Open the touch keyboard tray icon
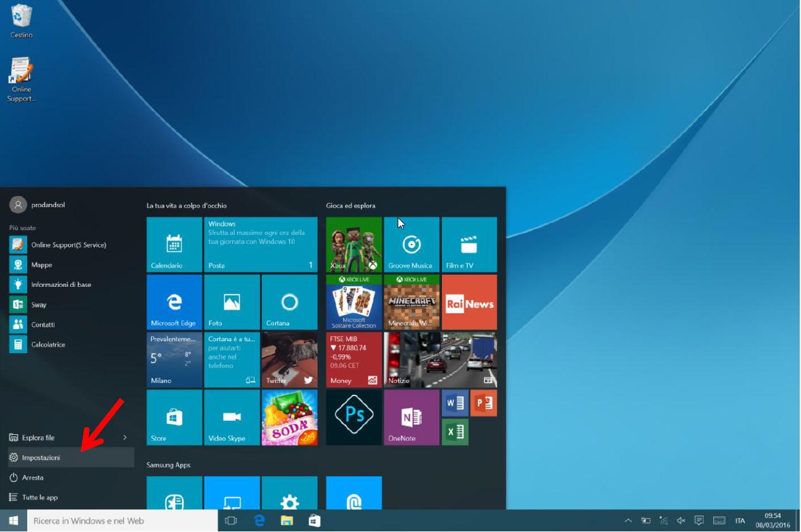This screenshot has width=801, height=532. [x=719, y=521]
